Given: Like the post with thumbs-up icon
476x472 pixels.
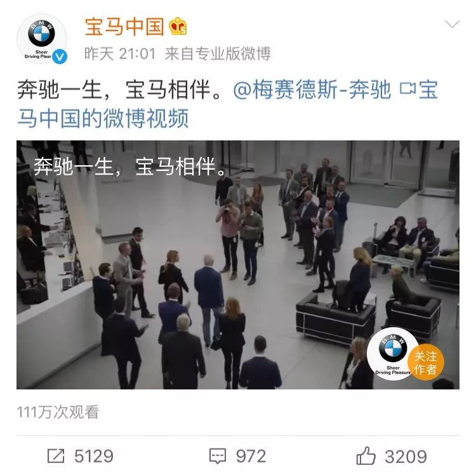Looking at the screenshot, I should tap(366, 455).
